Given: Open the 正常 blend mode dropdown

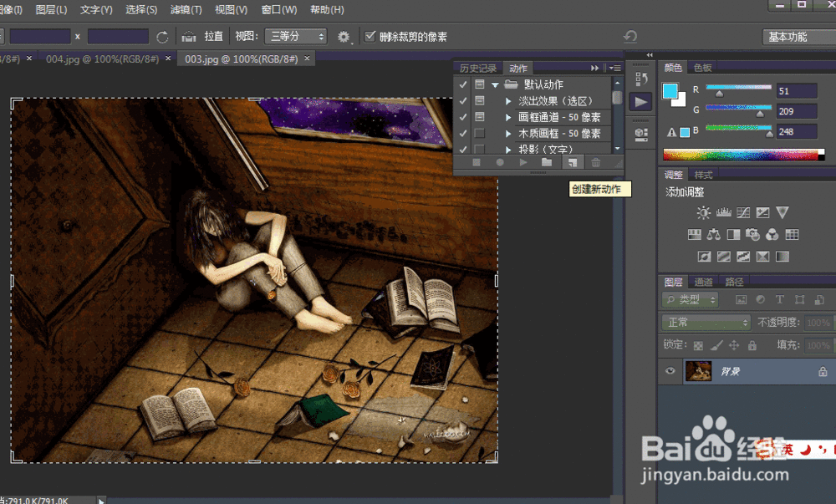Looking at the screenshot, I should coord(706,323).
